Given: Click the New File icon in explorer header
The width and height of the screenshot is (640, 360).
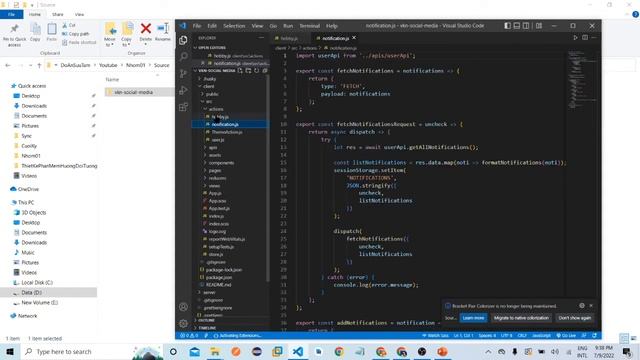Looking at the screenshot, I should pyautogui.click(x=240, y=71).
